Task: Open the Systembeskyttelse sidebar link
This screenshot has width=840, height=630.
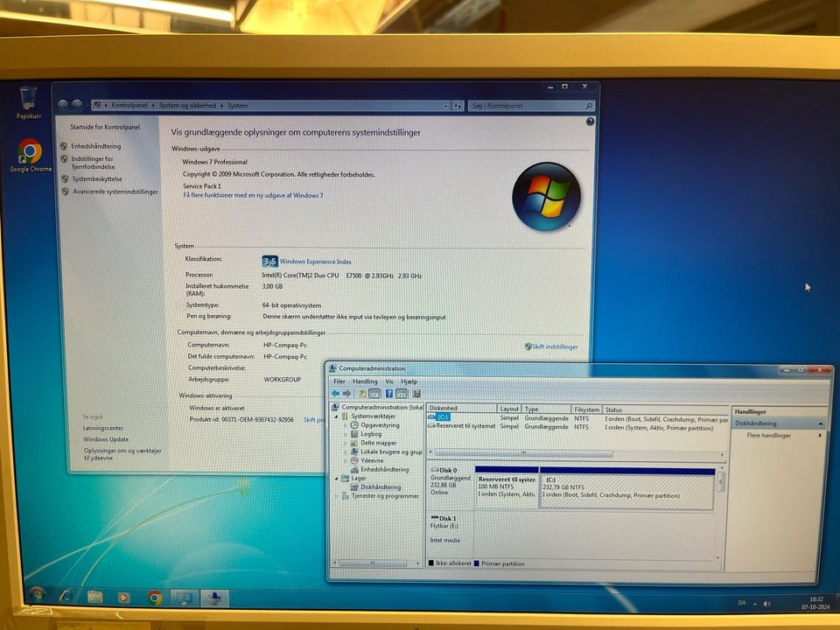Action: tap(97, 178)
